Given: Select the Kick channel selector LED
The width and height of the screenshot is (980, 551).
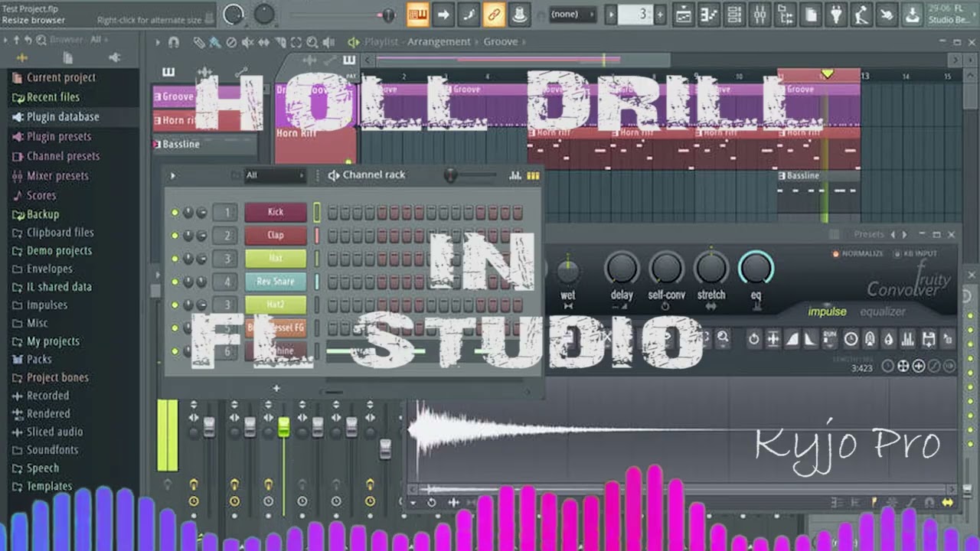Looking at the screenshot, I should point(317,213).
